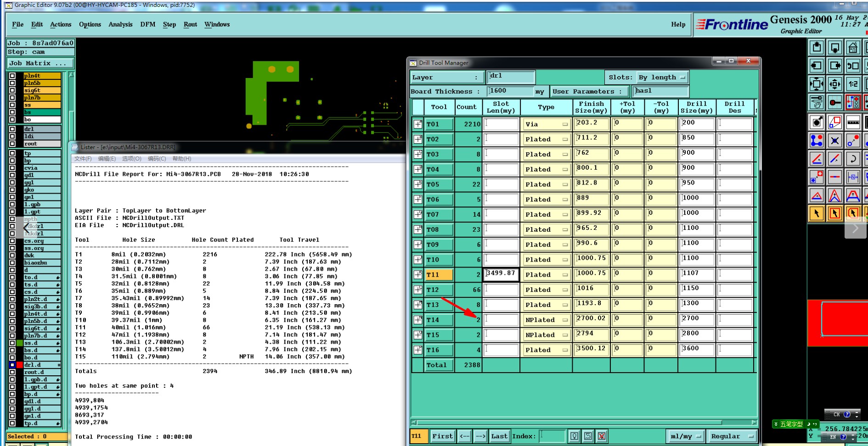The width and height of the screenshot is (868, 446).
Task: Click the zoom out icon with outward arrows
Action: click(x=835, y=84)
